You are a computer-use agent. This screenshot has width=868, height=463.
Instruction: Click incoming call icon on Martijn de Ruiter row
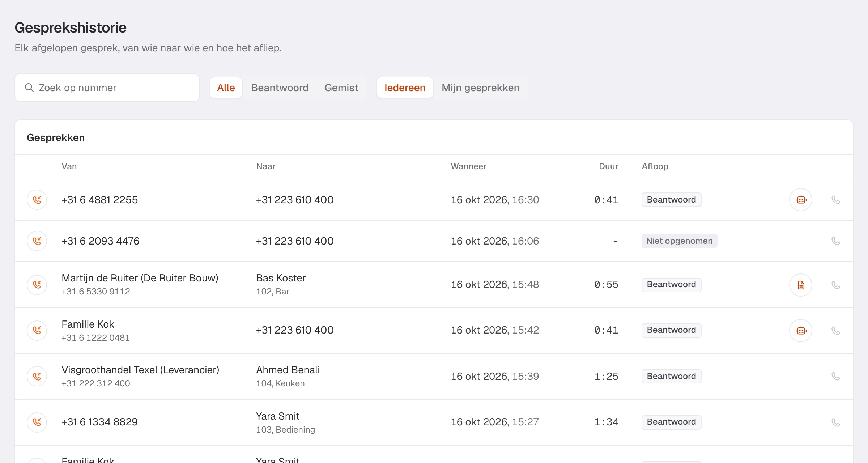click(x=37, y=285)
